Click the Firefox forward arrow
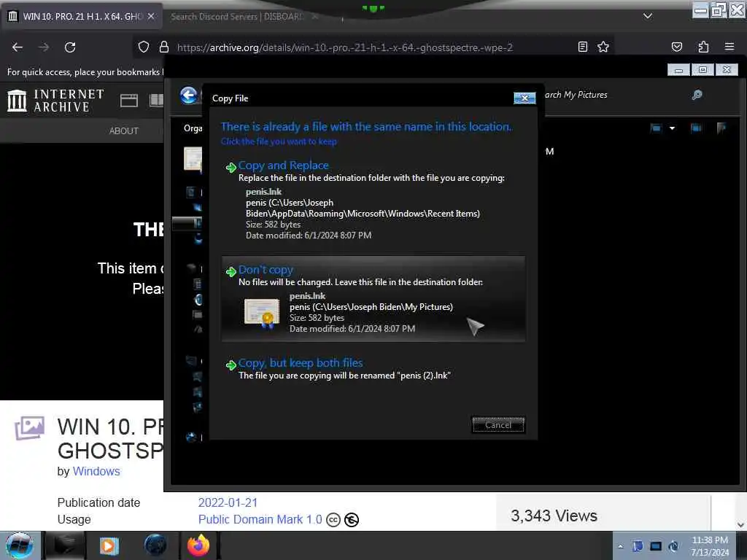Screen dimensions: 747x560 click(44, 47)
